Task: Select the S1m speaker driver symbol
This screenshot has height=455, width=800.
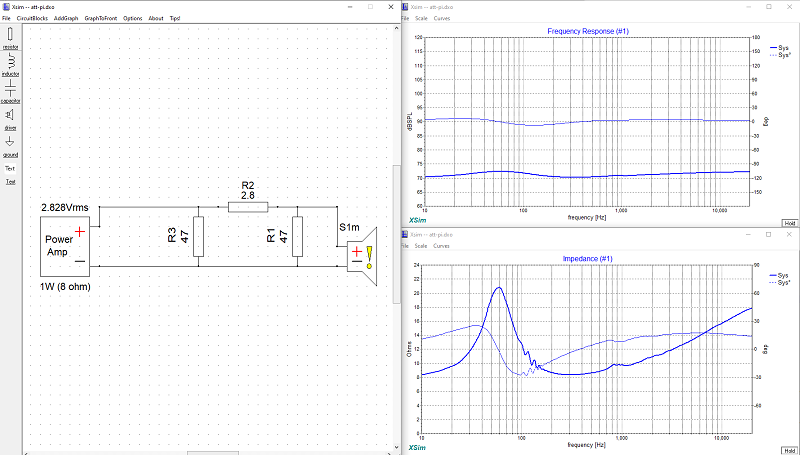Action: tap(362, 256)
